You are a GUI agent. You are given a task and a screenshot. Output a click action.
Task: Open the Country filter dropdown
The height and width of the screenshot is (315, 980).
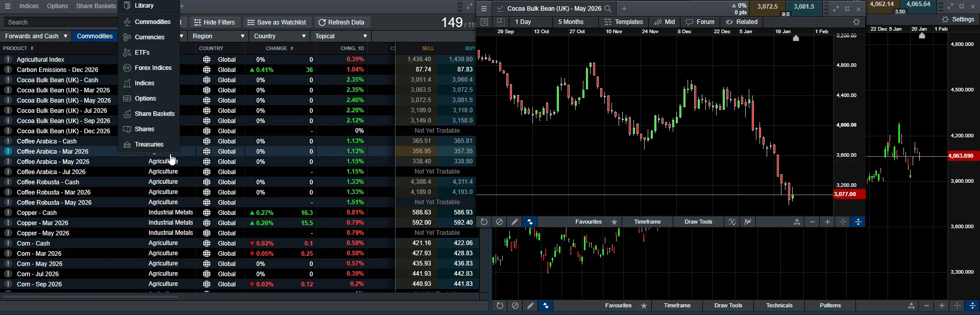279,36
